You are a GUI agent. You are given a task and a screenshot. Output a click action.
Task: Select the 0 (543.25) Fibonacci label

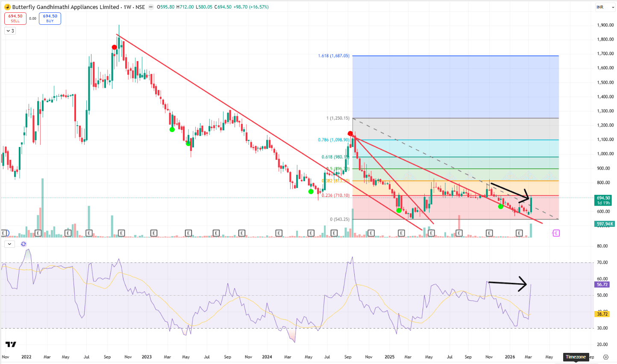coord(340,219)
